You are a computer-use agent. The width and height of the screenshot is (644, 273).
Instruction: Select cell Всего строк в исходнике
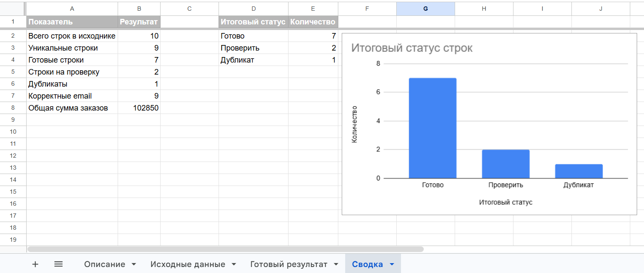coord(72,36)
